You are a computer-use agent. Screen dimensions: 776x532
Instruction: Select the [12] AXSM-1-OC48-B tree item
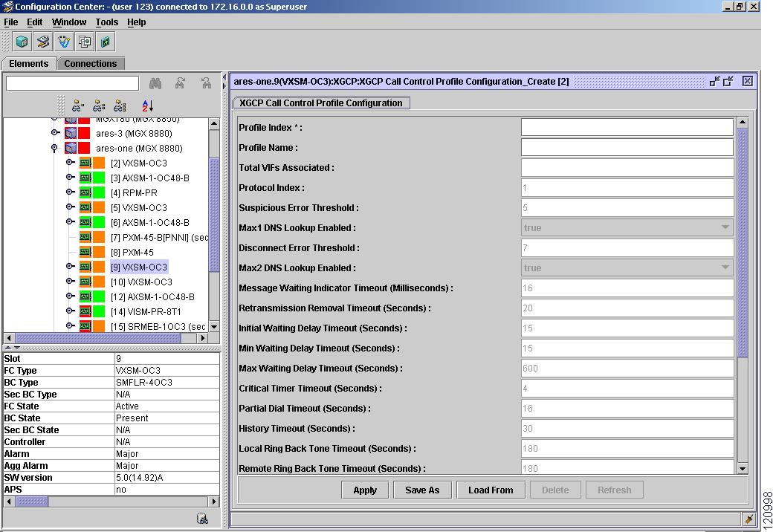(x=152, y=296)
